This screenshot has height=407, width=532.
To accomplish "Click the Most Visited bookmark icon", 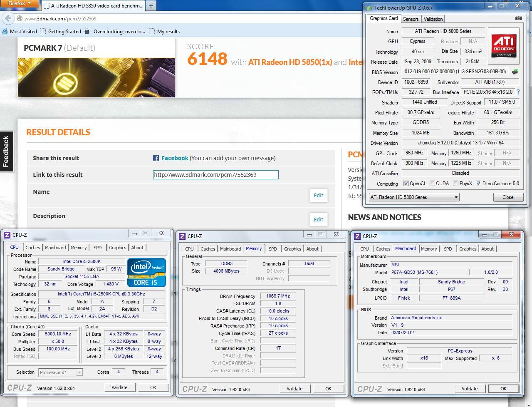I will [5, 31].
